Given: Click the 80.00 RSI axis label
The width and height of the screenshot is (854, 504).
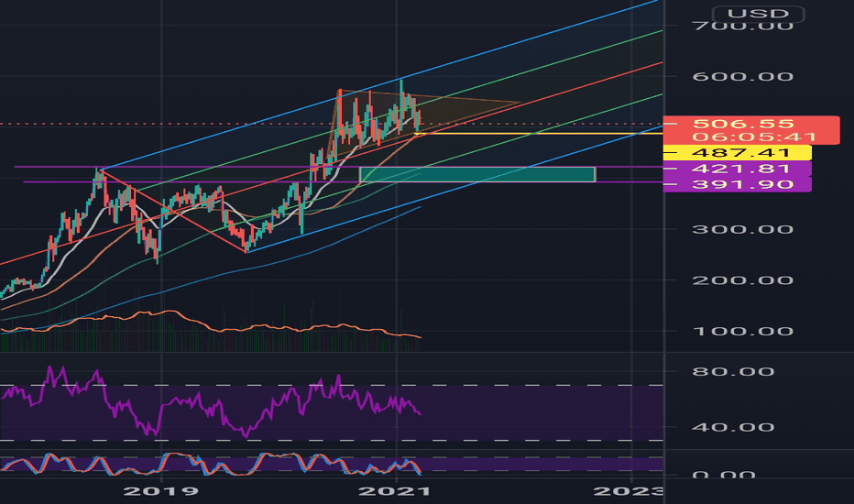Looking at the screenshot, I should [x=732, y=372].
